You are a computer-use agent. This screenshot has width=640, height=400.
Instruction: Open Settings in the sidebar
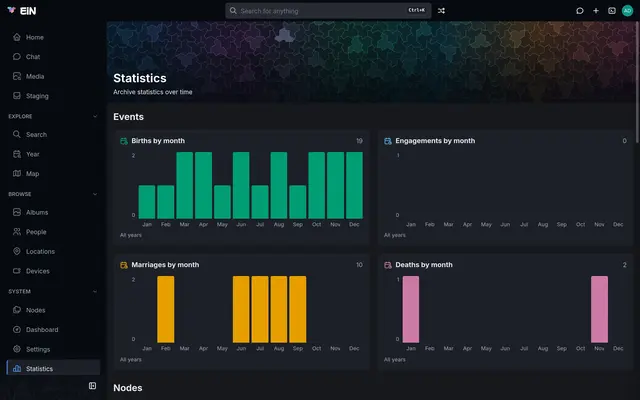[53, 349]
